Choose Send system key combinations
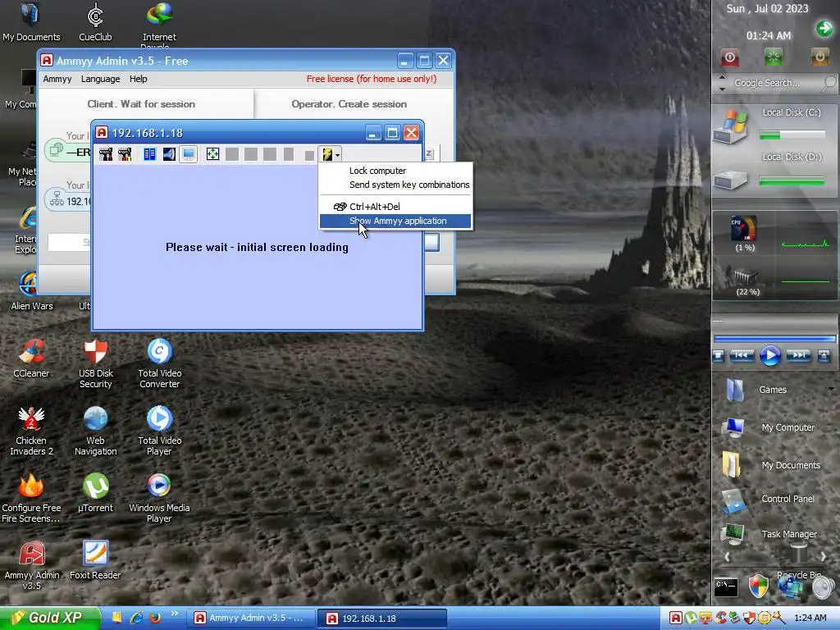 [409, 185]
